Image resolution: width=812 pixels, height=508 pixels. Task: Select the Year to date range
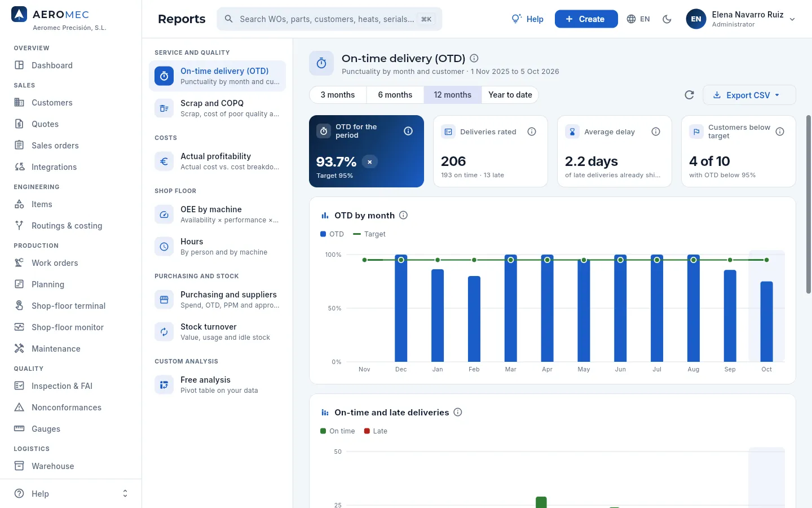510,95
